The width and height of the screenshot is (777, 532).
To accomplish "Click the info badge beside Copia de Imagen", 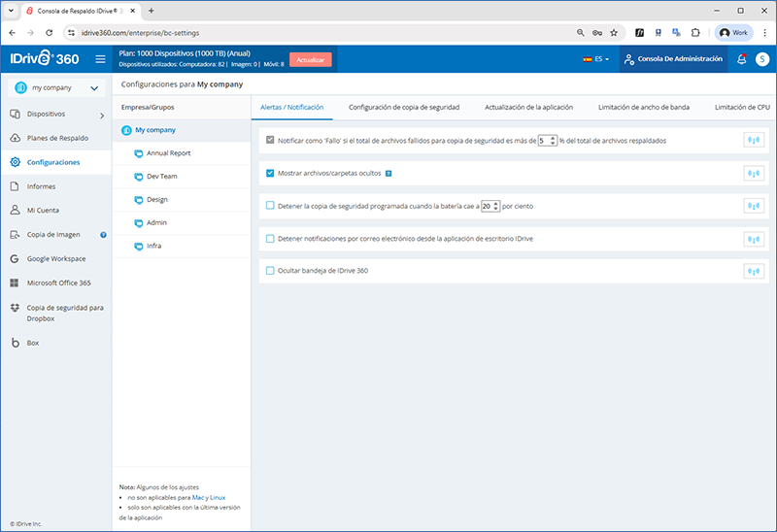I will [103, 234].
